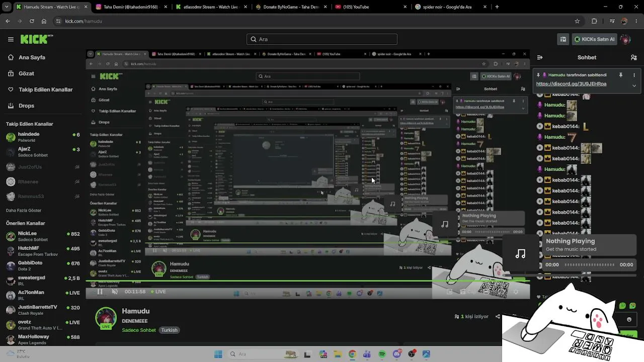644x362 pixels.
Task: Go back in browser history
Action: point(8,21)
